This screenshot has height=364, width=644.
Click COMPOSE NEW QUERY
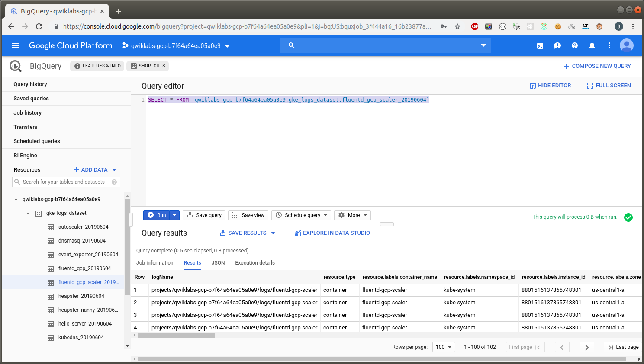pos(597,66)
